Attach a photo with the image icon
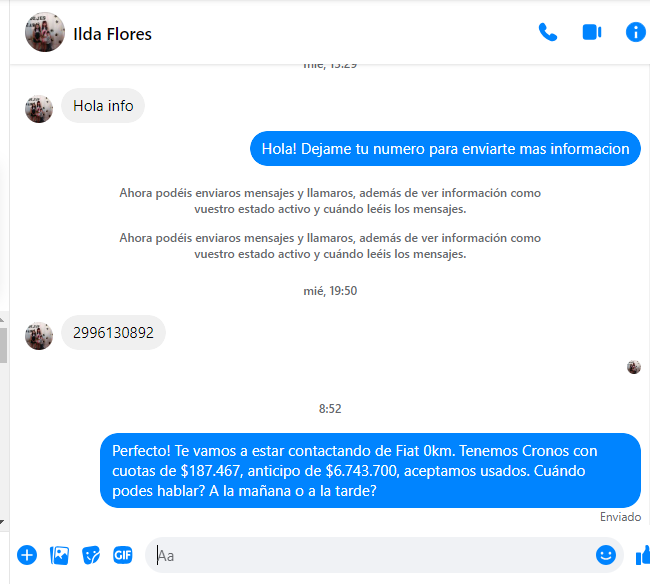The width and height of the screenshot is (650, 584). pos(59,555)
